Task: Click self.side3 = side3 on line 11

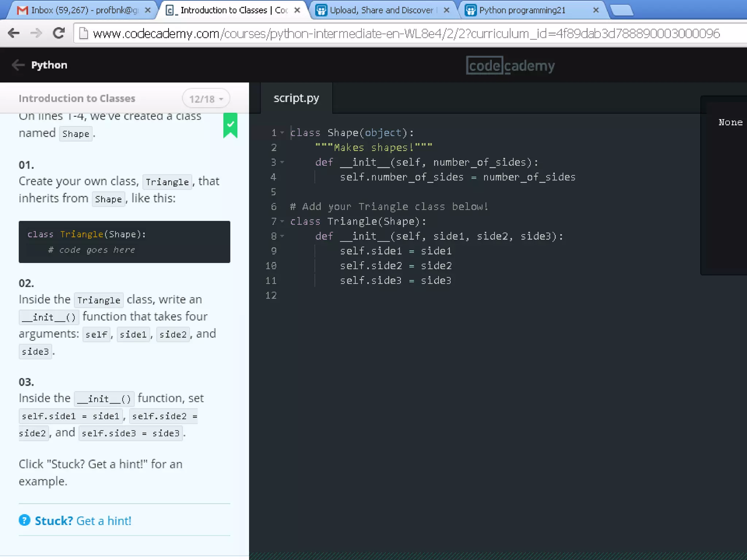Action: [396, 280]
